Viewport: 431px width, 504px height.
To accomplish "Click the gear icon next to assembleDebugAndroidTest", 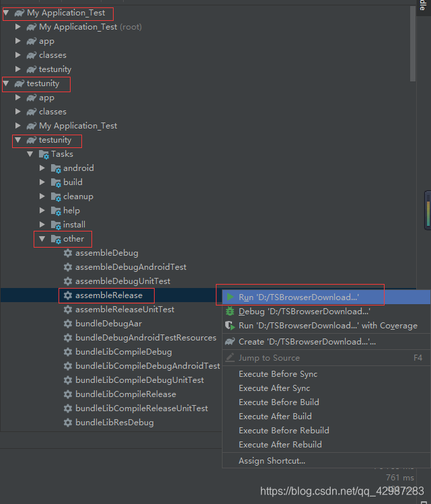I will click(x=68, y=267).
